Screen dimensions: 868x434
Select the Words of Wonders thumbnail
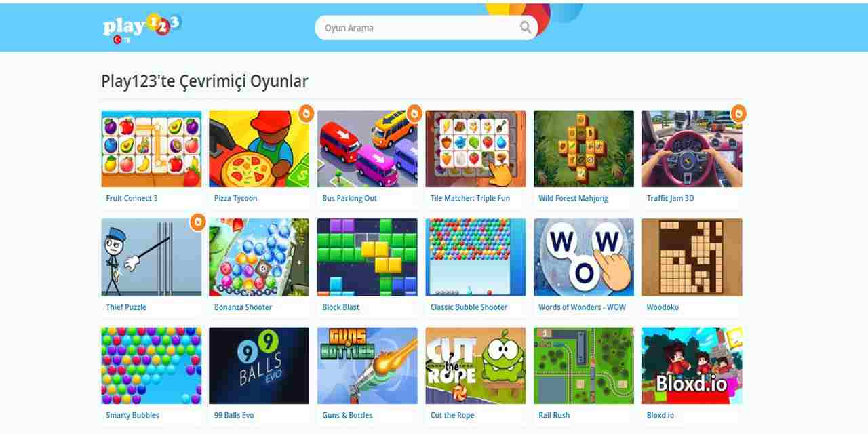584,257
